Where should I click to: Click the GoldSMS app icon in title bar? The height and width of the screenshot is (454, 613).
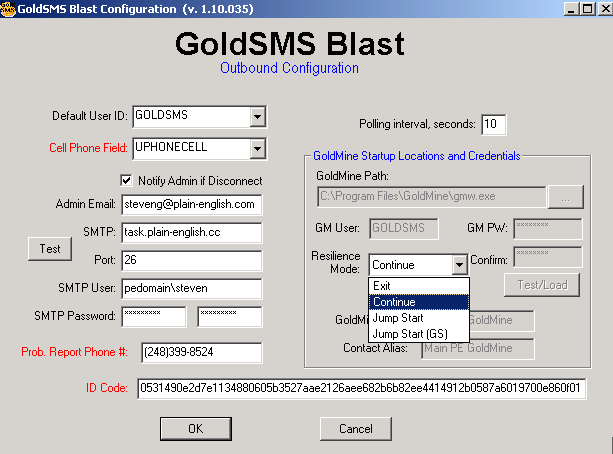pyautogui.click(x=8, y=9)
